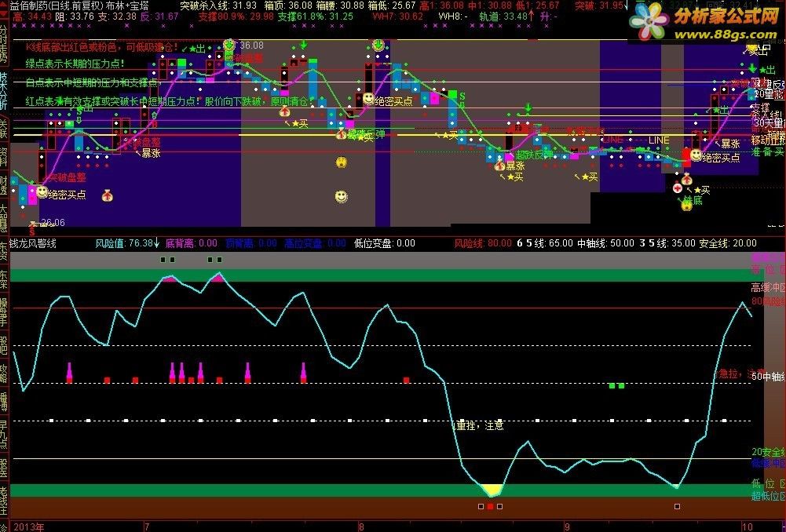The image size is (786, 532).
Task: Click lowest smiley in the grey July area
Action: point(342,196)
